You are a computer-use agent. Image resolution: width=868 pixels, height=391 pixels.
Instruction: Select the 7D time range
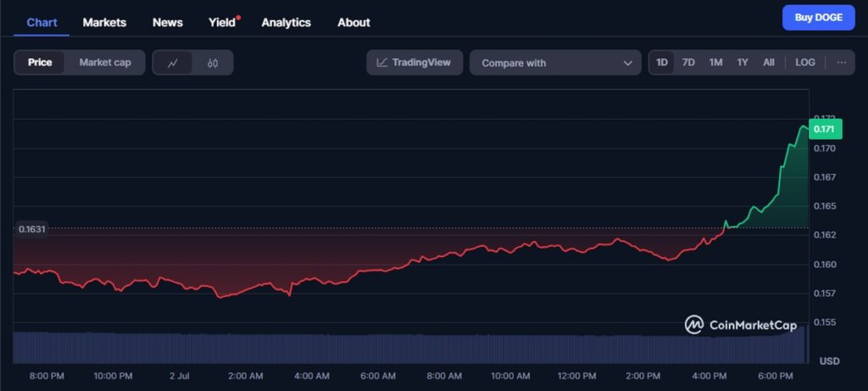(688, 63)
